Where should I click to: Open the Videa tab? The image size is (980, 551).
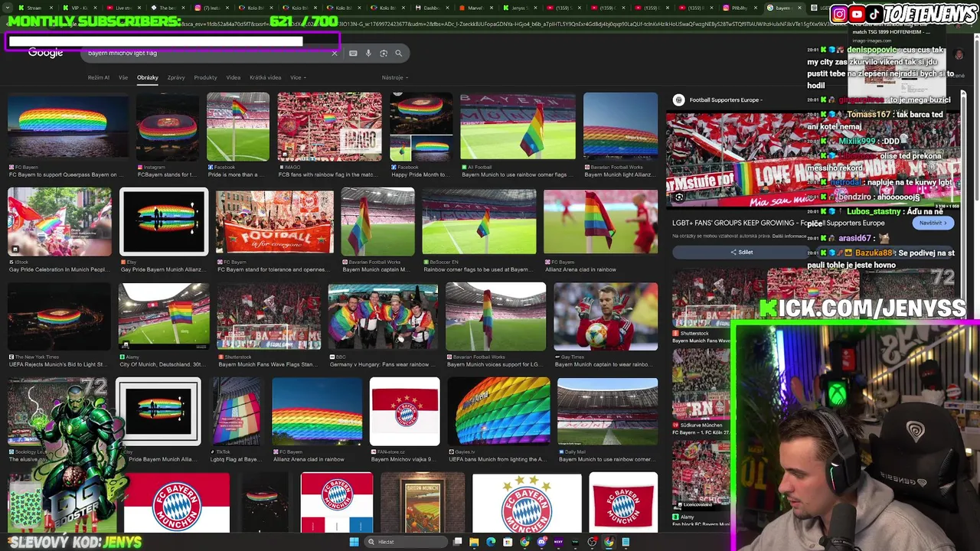234,77
